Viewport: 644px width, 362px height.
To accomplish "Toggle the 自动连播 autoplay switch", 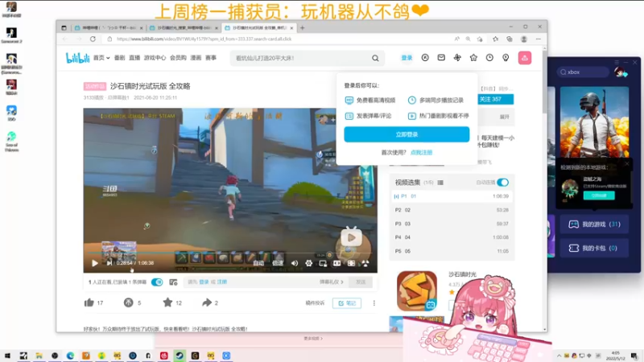I will 502,183.
